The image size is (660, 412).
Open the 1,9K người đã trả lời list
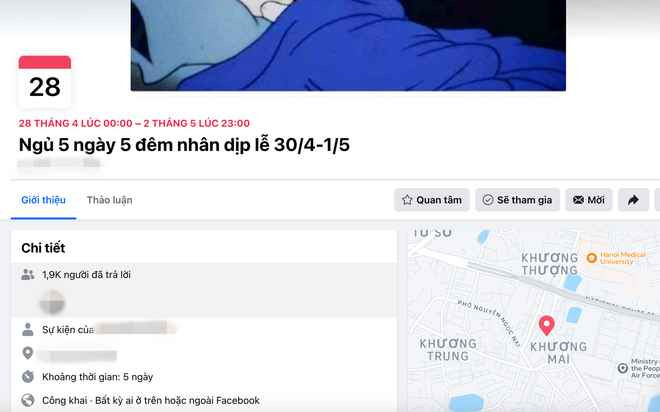click(x=86, y=275)
